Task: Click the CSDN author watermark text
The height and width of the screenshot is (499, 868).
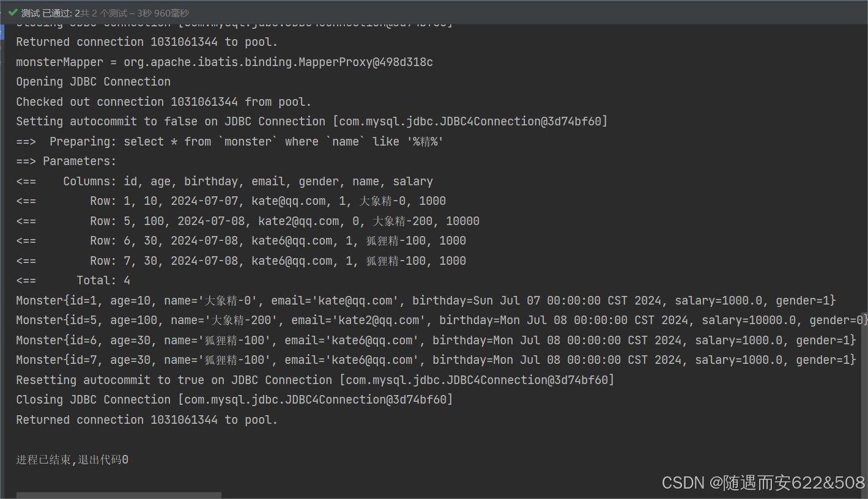Action: click(763, 482)
